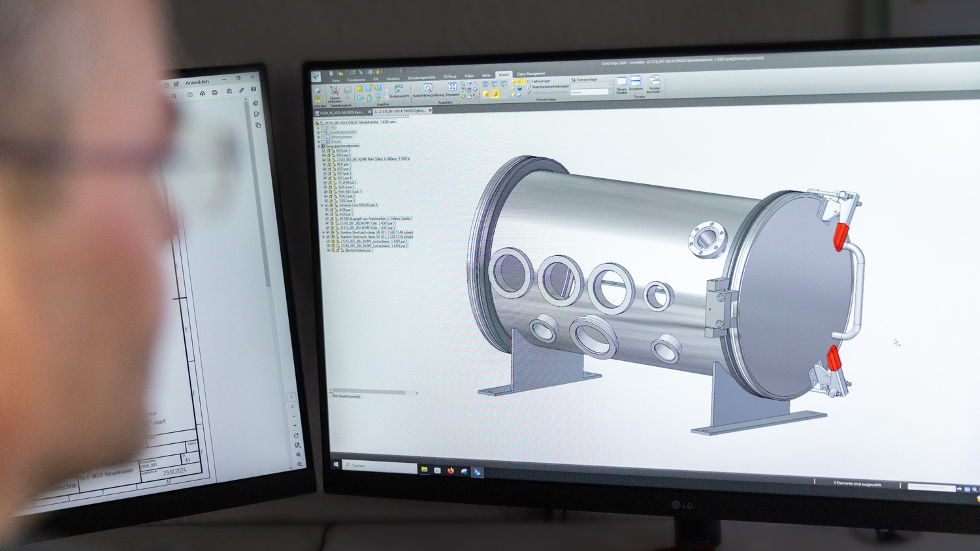This screenshot has width=980, height=551.
Task: Click the email envelope icon in PDF viewer
Action: (x=253, y=89)
